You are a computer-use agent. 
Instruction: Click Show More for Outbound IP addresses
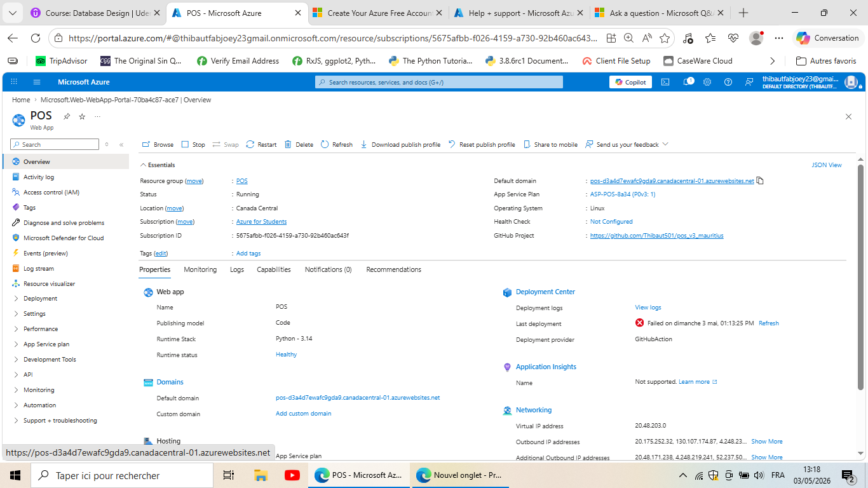767,442
